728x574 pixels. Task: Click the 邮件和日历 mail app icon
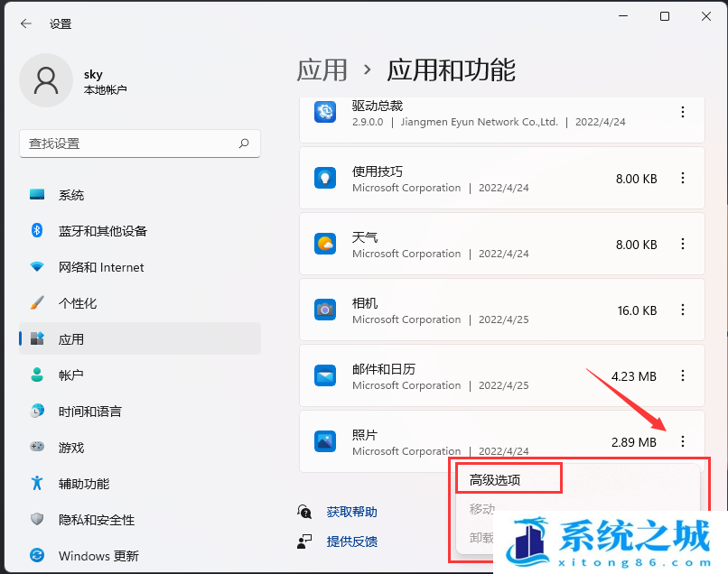[x=325, y=375]
